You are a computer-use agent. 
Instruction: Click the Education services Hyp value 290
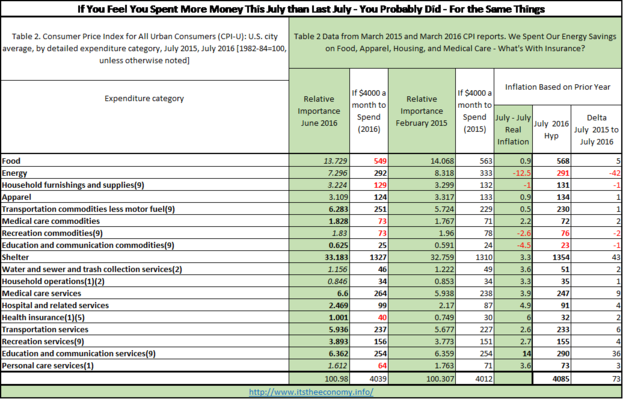pyautogui.click(x=563, y=353)
